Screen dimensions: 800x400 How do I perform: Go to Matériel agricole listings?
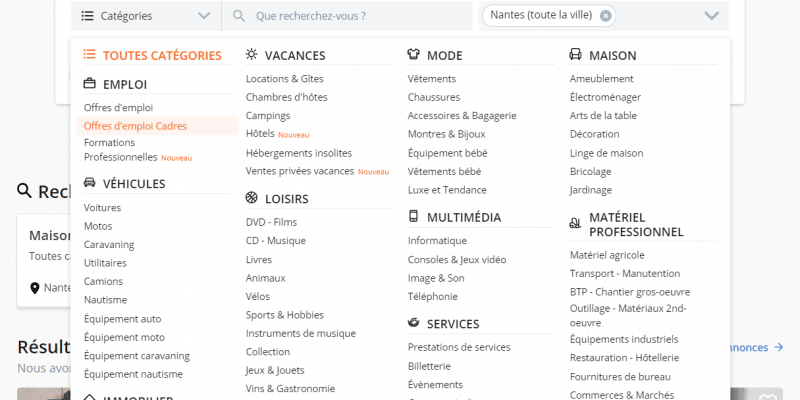click(x=607, y=255)
